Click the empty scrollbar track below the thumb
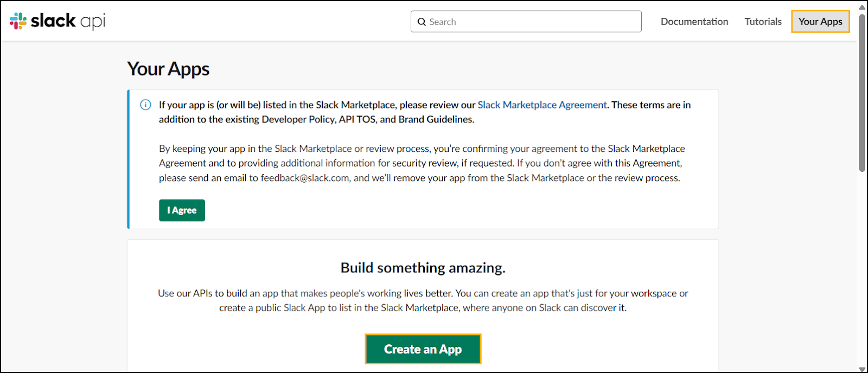 pyautogui.click(x=862, y=271)
